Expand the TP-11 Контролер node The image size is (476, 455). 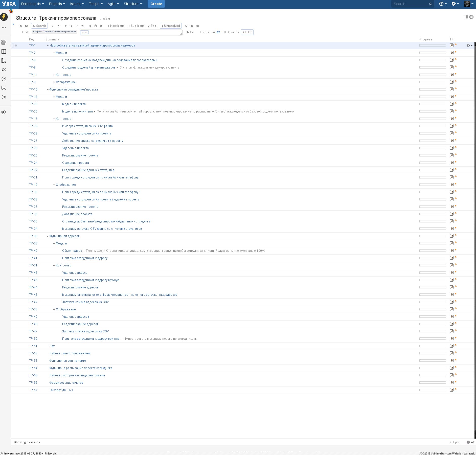point(54,75)
